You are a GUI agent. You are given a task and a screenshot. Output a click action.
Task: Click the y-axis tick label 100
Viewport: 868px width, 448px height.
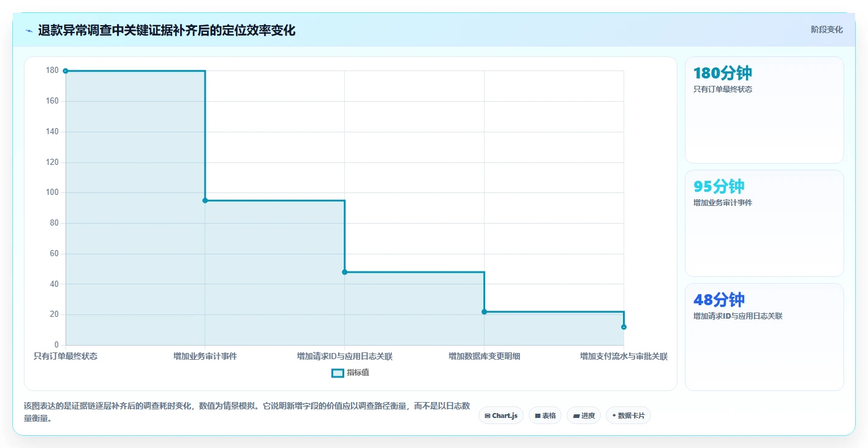pyautogui.click(x=52, y=192)
